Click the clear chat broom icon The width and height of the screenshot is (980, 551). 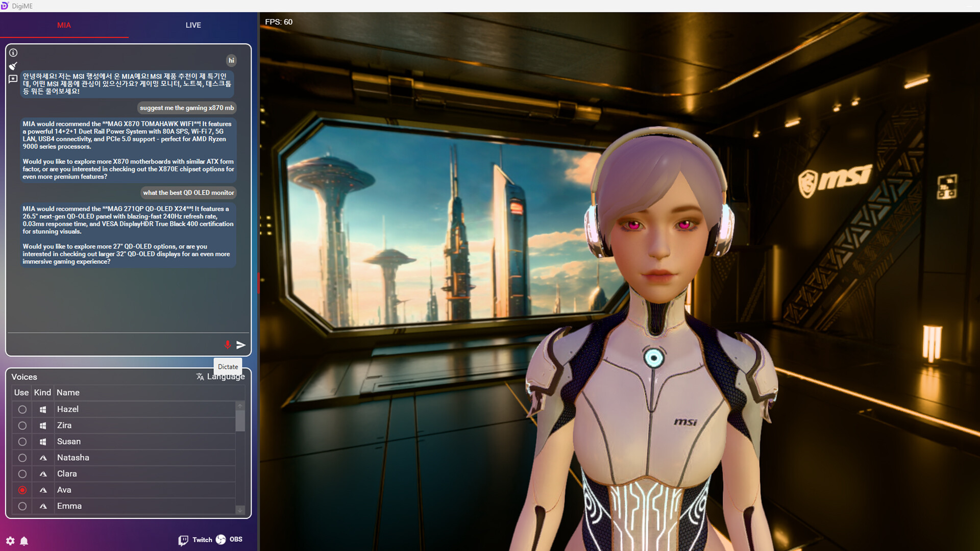coord(13,66)
